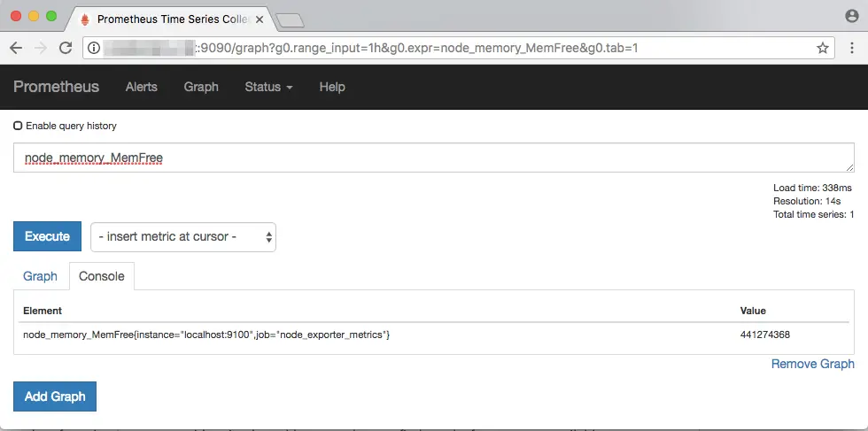
Task: Expand the Status menu
Action: coord(268,87)
